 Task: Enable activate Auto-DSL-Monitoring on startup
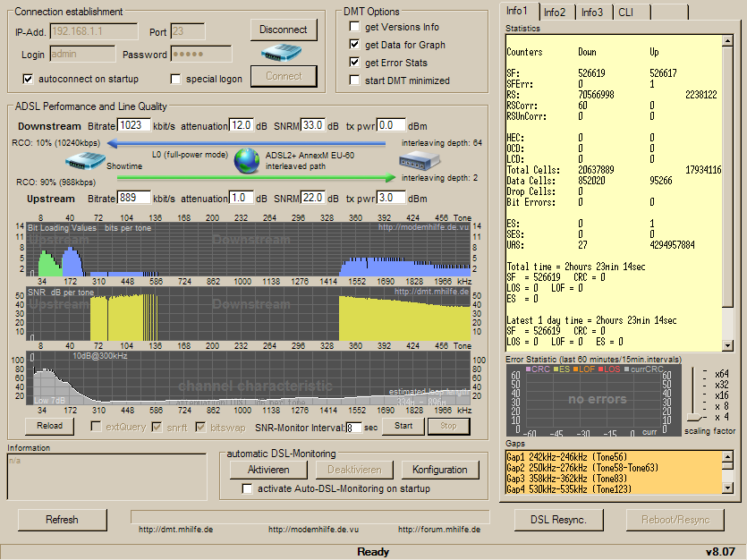click(x=247, y=488)
